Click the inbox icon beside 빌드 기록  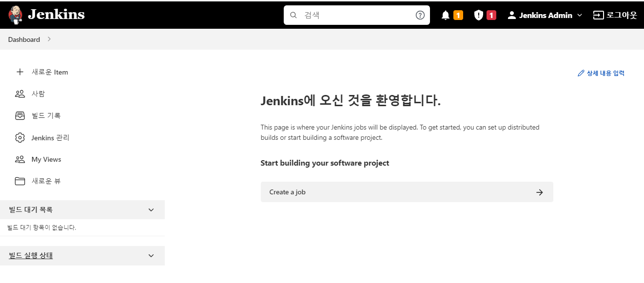tap(20, 115)
